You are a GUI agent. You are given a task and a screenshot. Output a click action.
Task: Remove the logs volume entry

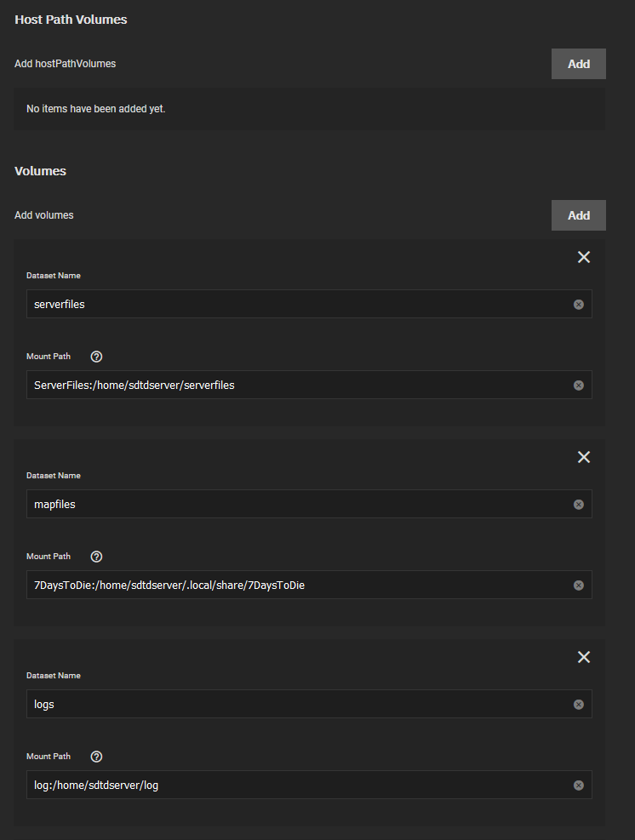pyautogui.click(x=584, y=657)
